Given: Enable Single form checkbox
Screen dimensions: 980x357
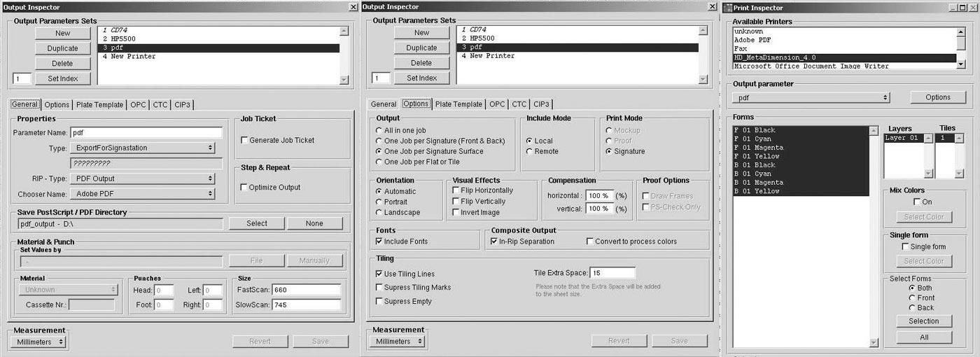Looking at the screenshot, I should pyautogui.click(x=906, y=246).
